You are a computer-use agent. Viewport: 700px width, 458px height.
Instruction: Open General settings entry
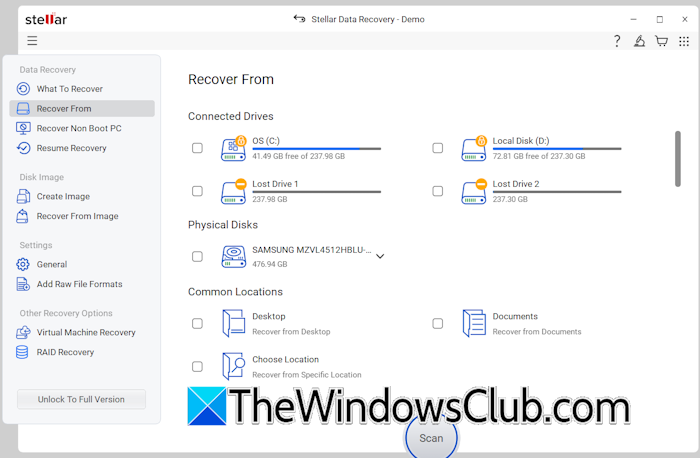(82, 264)
